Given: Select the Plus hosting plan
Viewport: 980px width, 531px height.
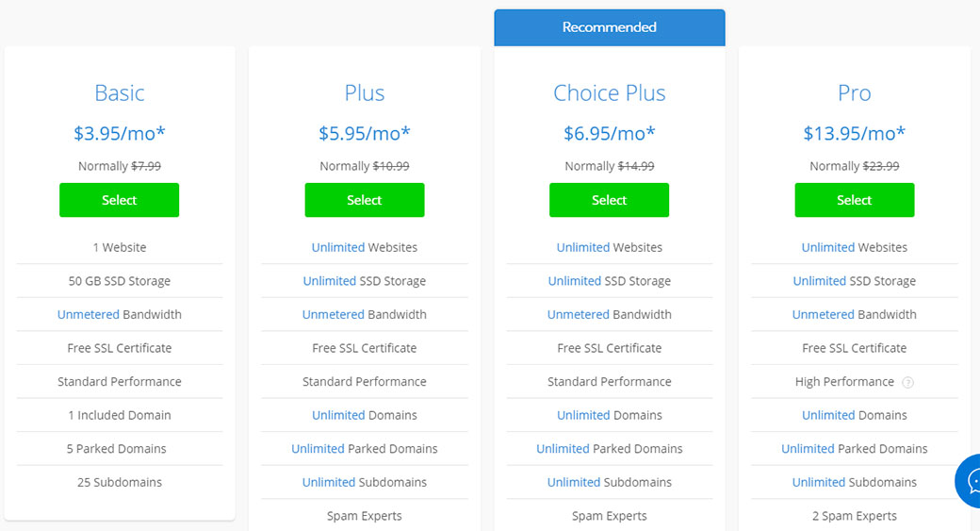Looking at the screenshot, I should (x=364, y=200).
